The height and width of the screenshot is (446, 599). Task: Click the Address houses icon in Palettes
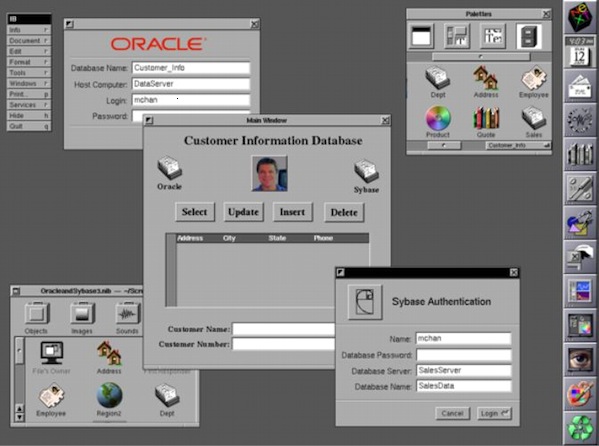click(x=486, y=78)
